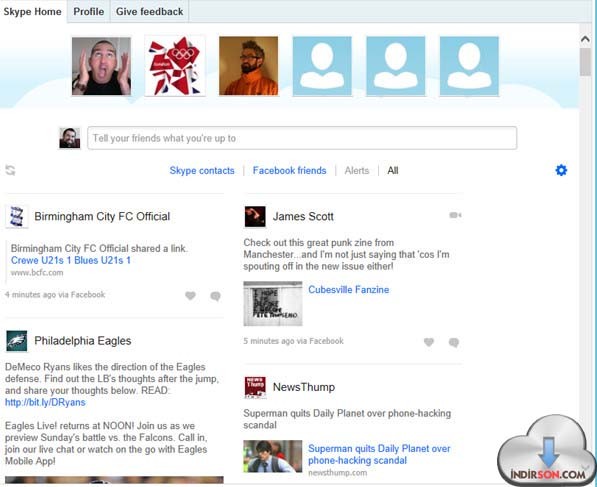Open NewsThump profile name
The width and height of the screenshot is (597, 487).
click(x=304, y=387)
